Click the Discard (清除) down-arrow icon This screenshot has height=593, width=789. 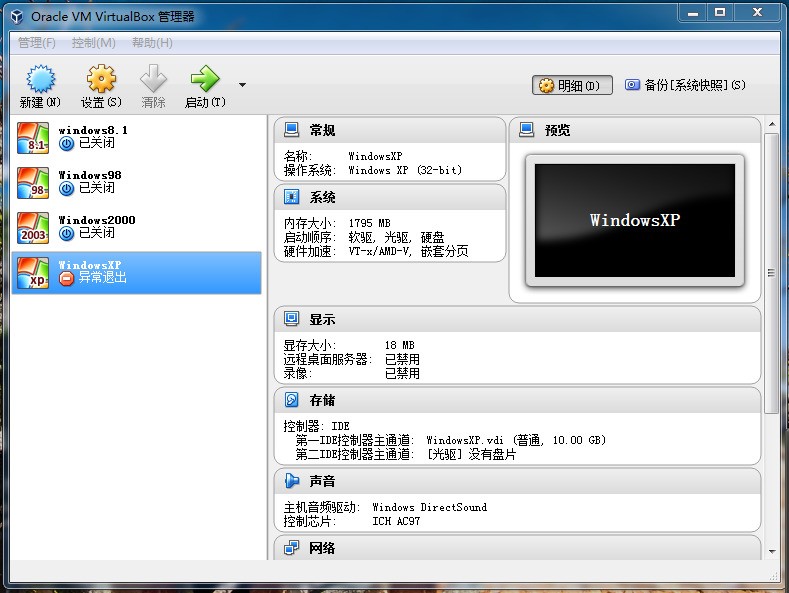click(x=153, y=80)
